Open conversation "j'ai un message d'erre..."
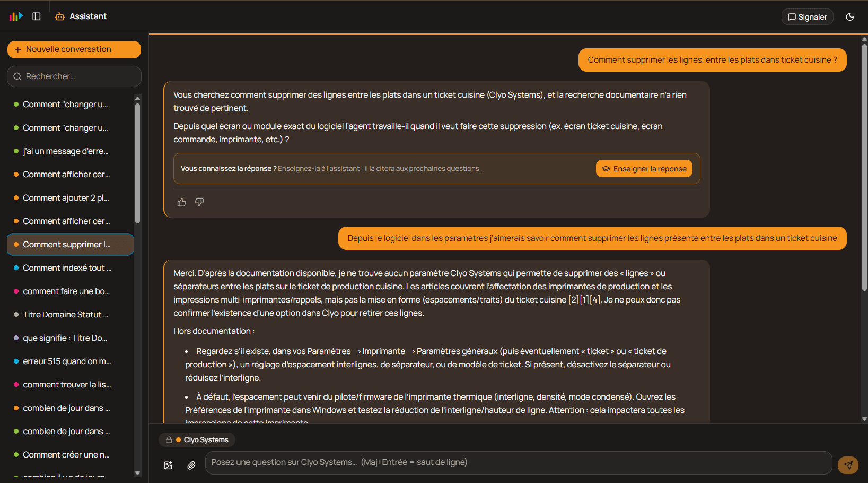 pos(70,151)
